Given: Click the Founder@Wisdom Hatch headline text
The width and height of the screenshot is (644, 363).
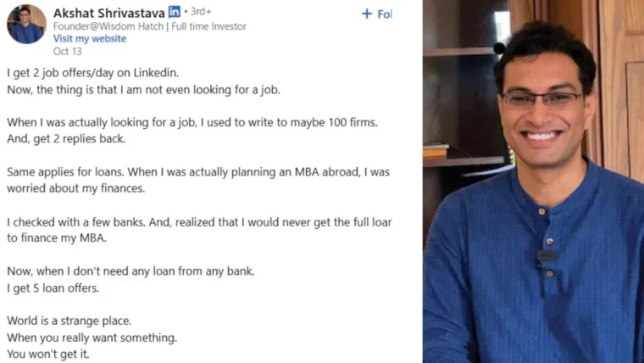Looking at the screenshot, I should 149,26.
